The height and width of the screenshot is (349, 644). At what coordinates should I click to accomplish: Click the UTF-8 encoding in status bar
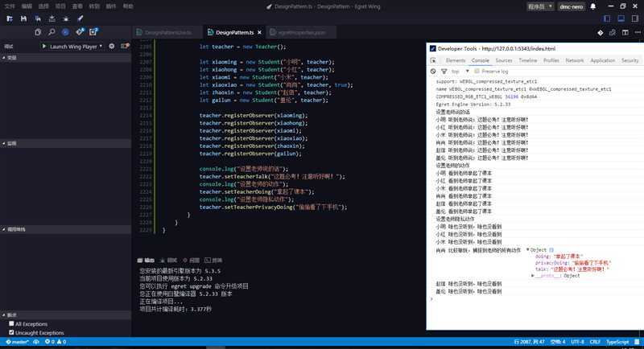click(x=577, y=342)
